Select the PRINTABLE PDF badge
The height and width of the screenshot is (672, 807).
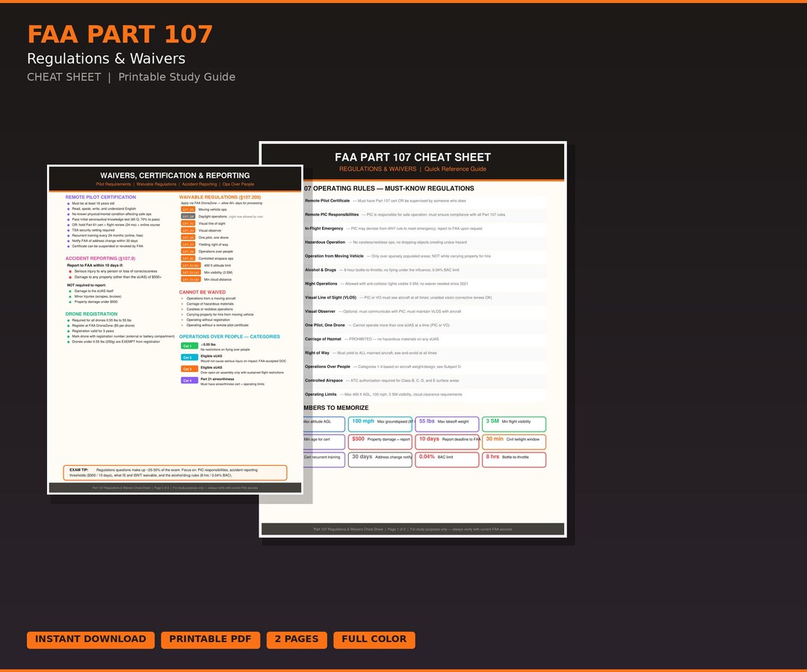click(x=211, y=640)
